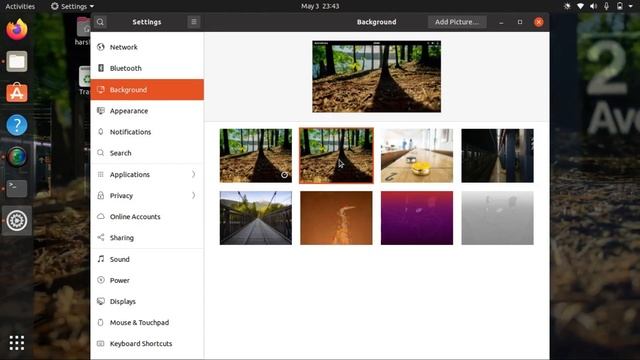Screen dimensions: 640x360
Task: Open Files manager from the dock
Action: point(17,62)
